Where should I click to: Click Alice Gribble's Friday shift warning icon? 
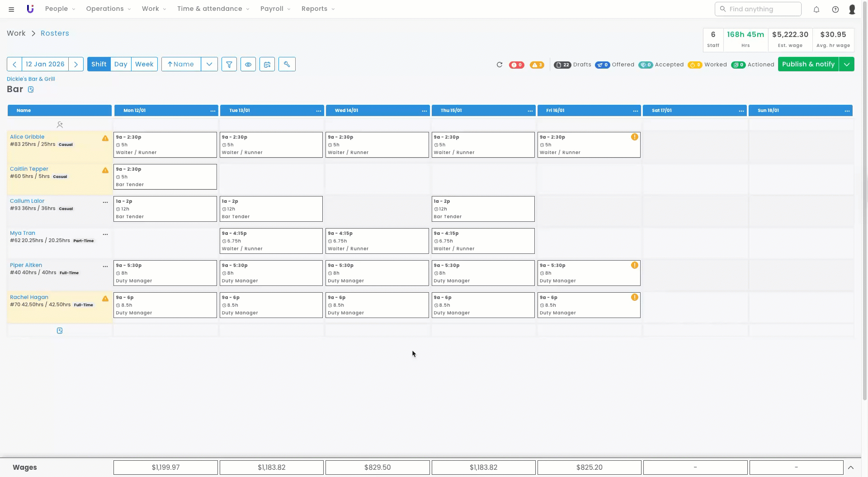click(635, 137)
